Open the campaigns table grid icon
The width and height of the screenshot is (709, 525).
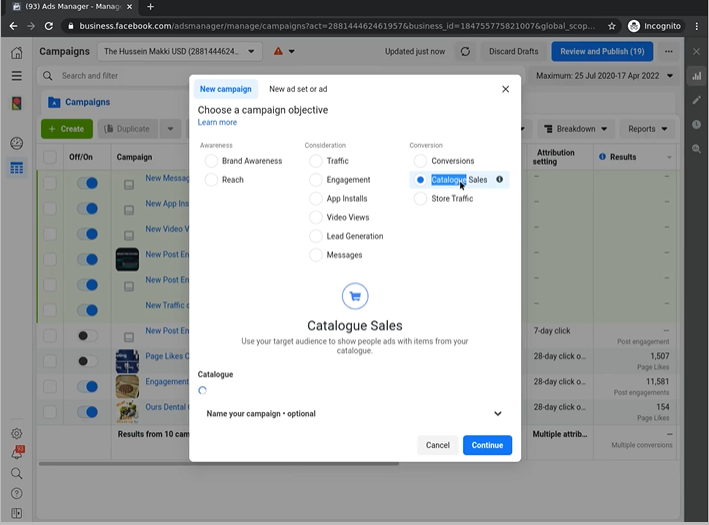[17, 168]
